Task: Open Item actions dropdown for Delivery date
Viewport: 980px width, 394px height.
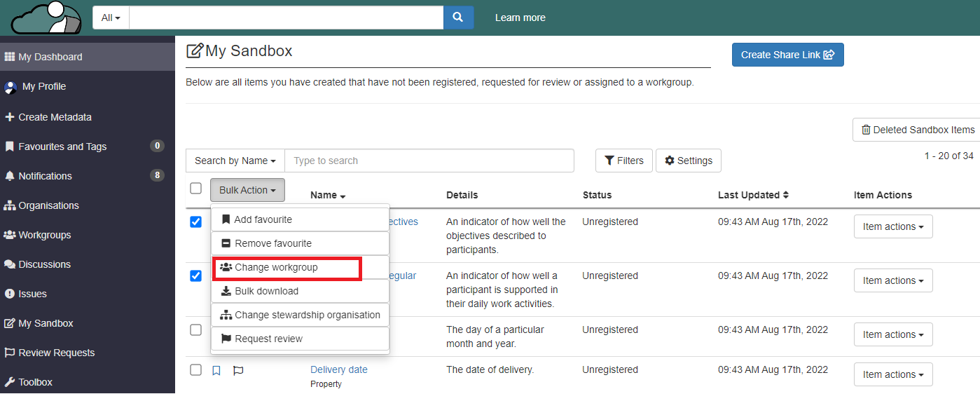Action: tap(892, 374)
